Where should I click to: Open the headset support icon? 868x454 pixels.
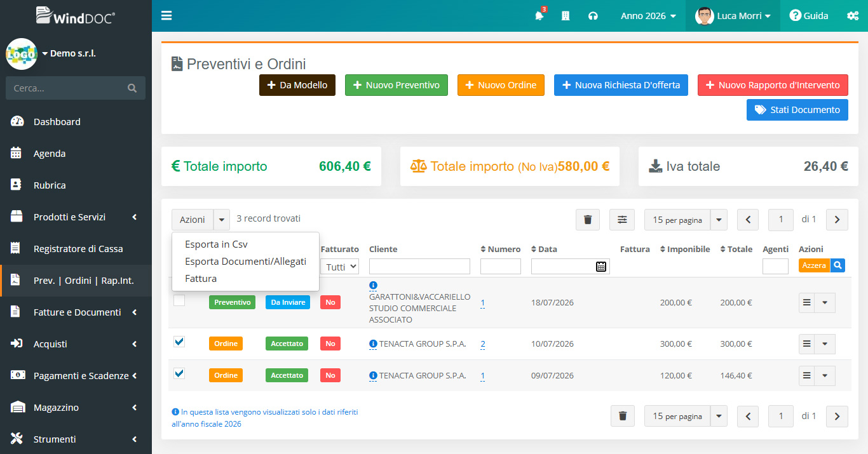[x=593, y=16]
